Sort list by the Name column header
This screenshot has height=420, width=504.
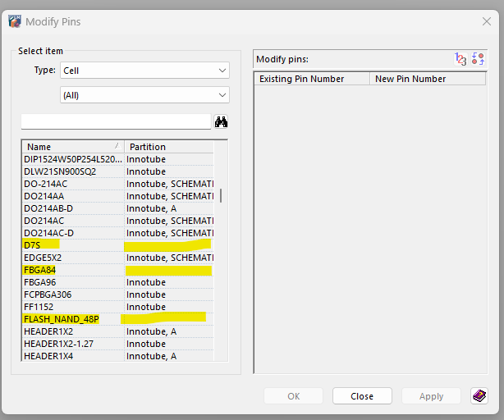(x=72, y=147)
